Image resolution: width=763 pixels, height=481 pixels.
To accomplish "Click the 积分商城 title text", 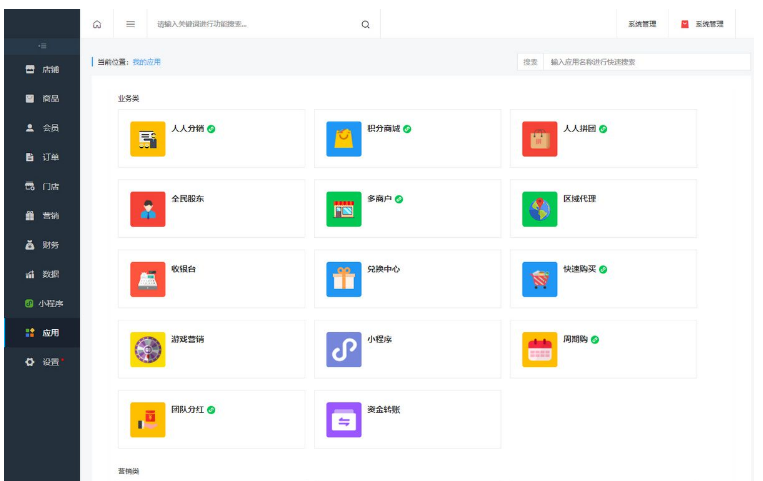I will [383, 129].
